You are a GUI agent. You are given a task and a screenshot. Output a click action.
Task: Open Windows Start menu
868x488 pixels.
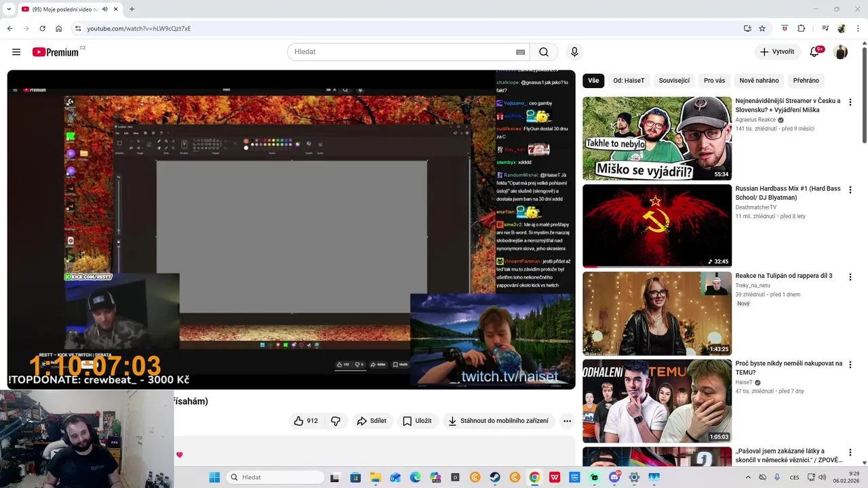[214, 477]
